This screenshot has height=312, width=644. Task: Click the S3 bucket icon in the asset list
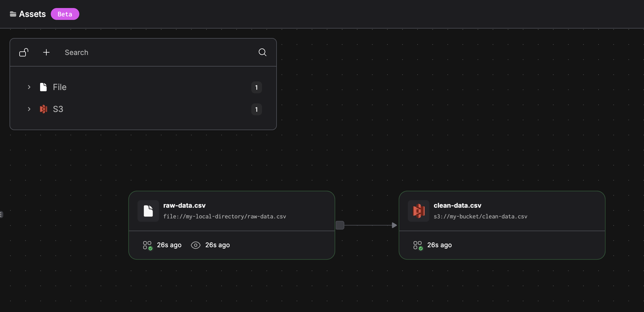(x=43, y=109)
